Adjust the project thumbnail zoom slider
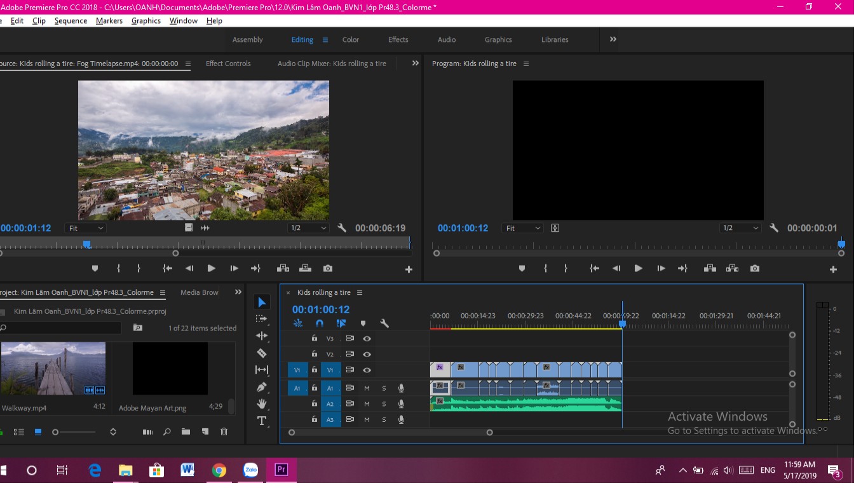The image size is (868, 488). [x=74, y=432]
